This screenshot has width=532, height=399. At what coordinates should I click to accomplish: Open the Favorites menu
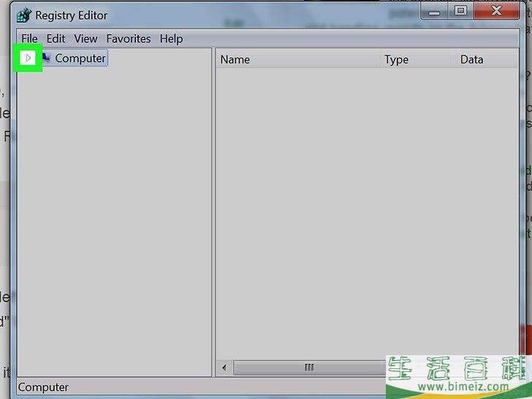click(x=129, y=39)
